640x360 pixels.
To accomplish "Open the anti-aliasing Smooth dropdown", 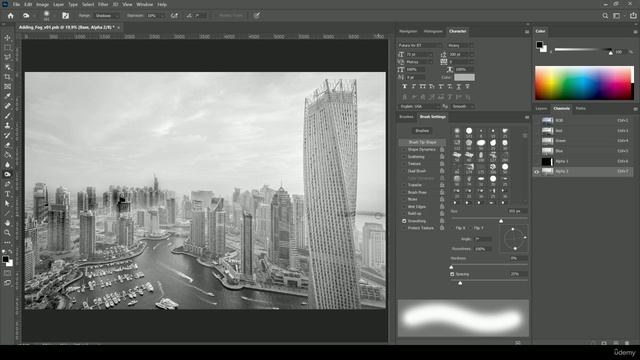I will click(x=463, y=106).
